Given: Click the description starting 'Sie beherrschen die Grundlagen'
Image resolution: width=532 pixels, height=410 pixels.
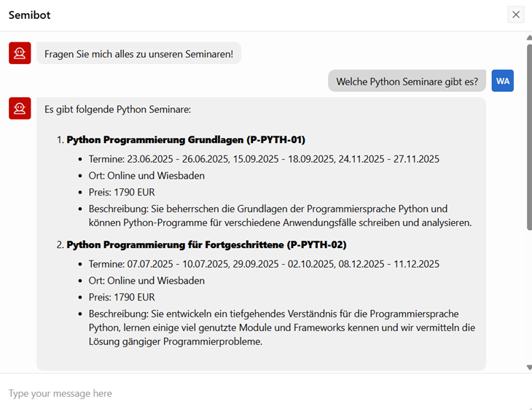Looking at the screenshot, I should (281, 216).
